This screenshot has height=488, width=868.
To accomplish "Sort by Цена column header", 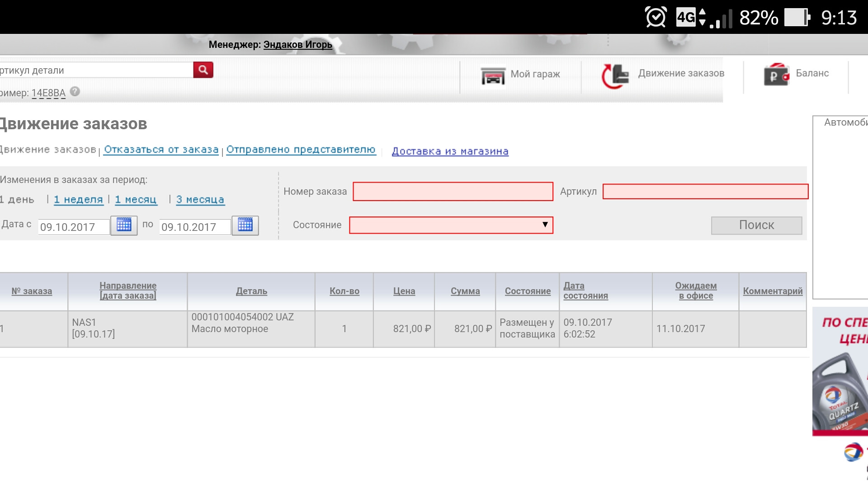I will click(x=404, y=291).
